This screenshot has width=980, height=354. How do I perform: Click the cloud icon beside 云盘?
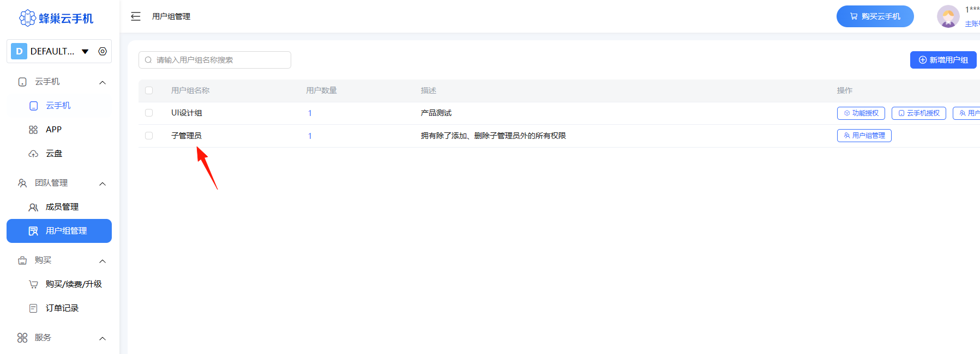click(33, 154)
